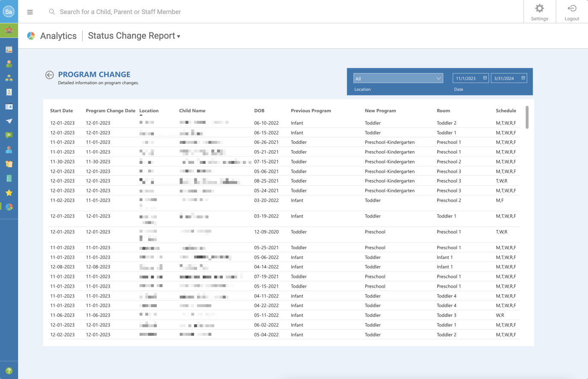This screenshot has width=588, height=379.
Task: Open the Location 'All' dropdown
Action: coord(398,78)
